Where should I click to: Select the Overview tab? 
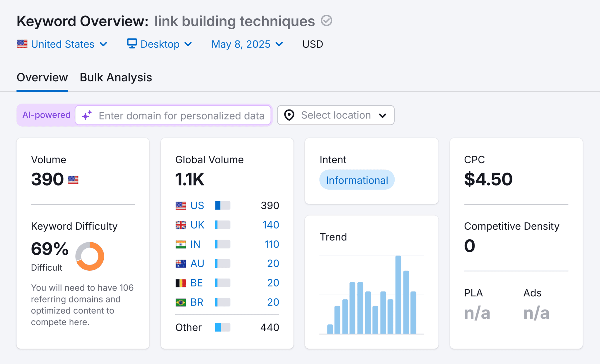pos(42,77)
